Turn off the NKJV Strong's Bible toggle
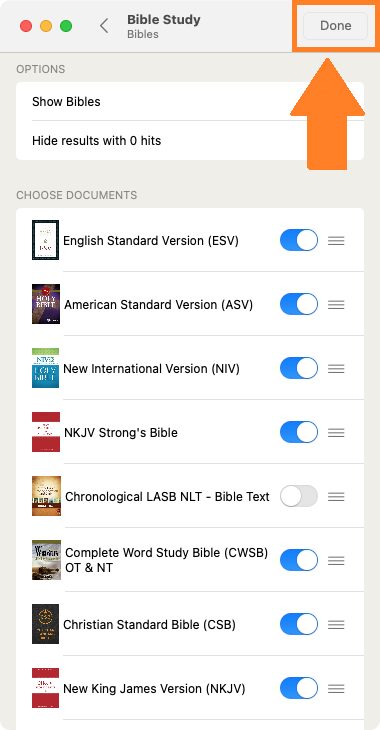Screen dimensions: 380x730 coord(299,433)
